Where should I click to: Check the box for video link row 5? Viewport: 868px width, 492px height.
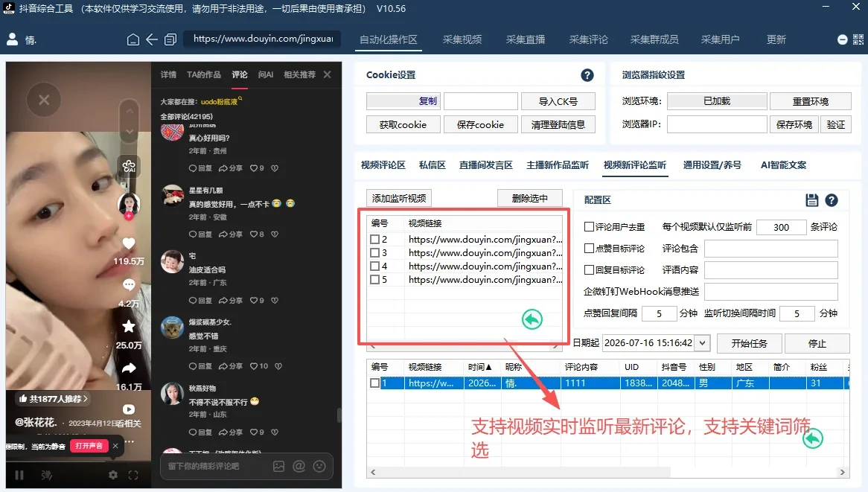(x=374, y=279)
